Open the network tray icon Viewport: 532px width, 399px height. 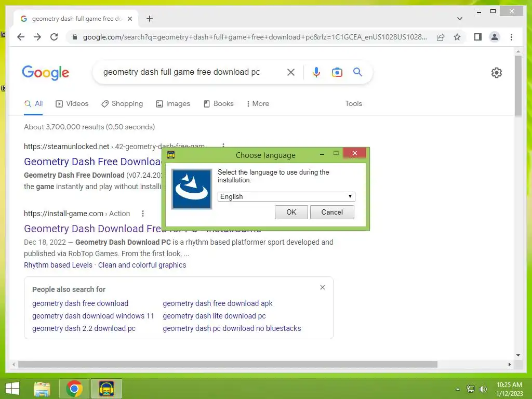tap(471, 389)
